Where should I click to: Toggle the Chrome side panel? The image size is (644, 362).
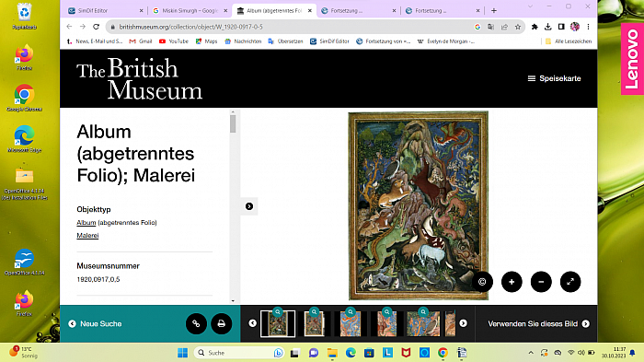[561, 27]
